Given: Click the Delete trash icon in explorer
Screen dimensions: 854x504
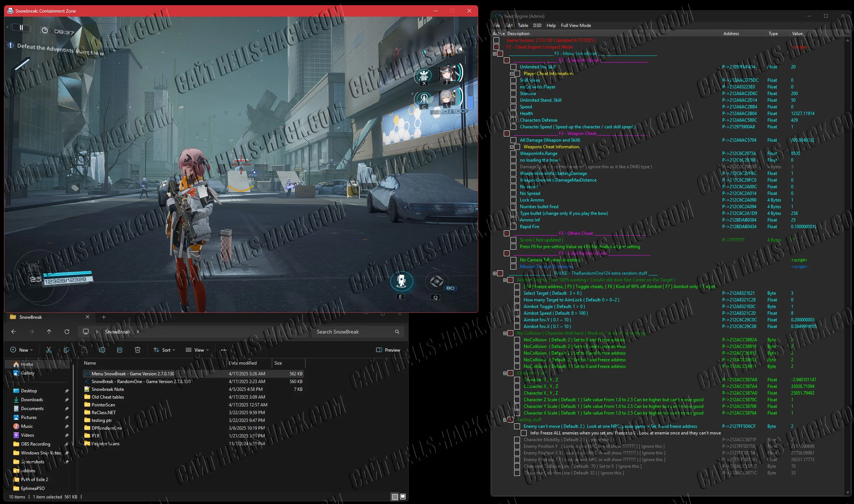Looking at the screenshot, I should [138, 350].
